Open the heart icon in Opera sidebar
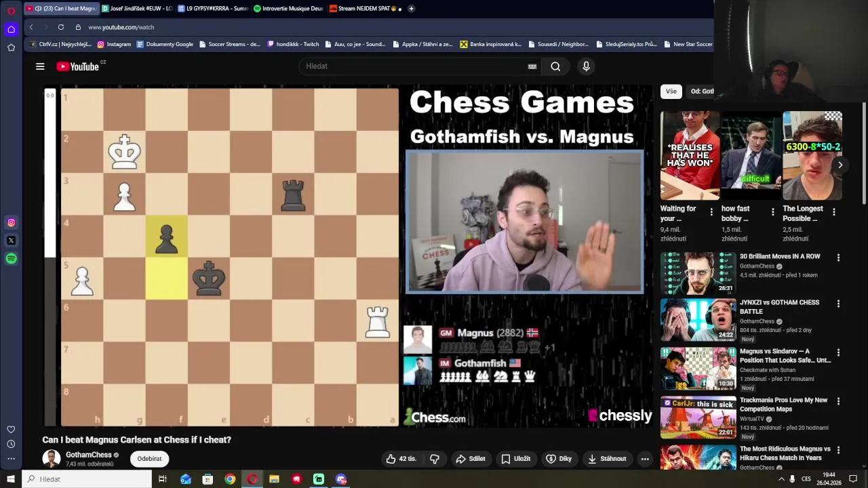868x488 pixels. click(x=11, y=429)
